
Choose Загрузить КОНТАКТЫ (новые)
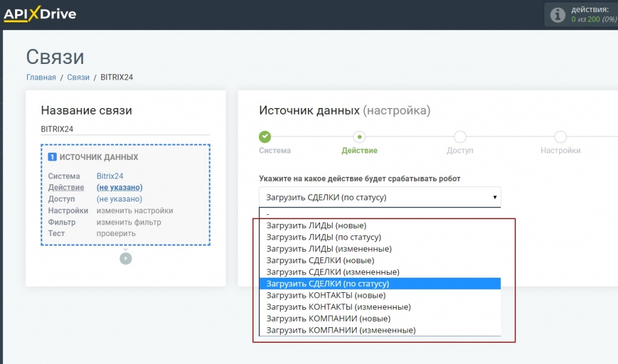click(380, 295)
